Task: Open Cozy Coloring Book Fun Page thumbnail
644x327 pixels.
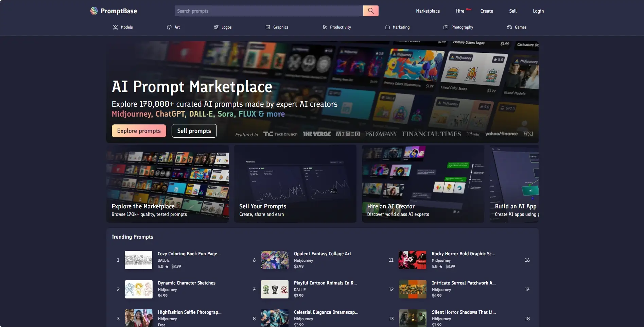Action: [x=138, y=260]
